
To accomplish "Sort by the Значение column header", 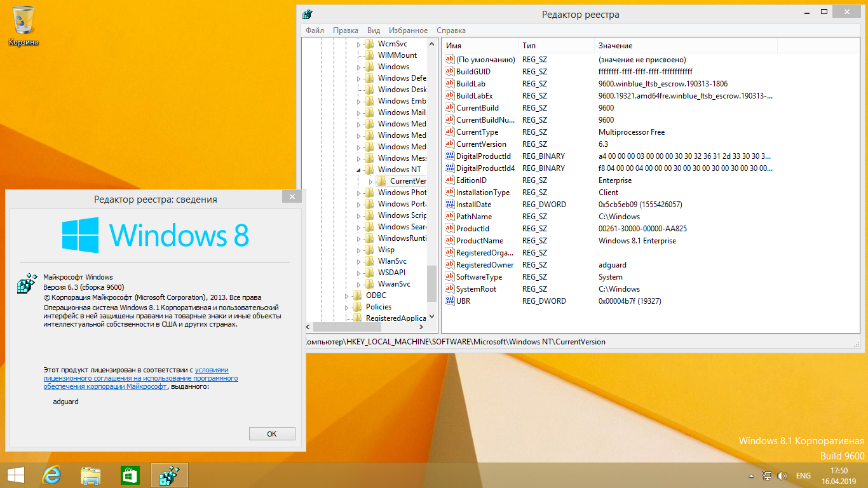I will coord(686,46).
